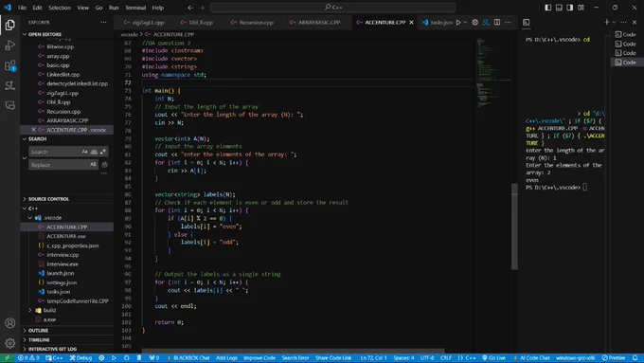Click the terminal panel icon tab
Screen dimensions: 644x363
click(527, 22)
